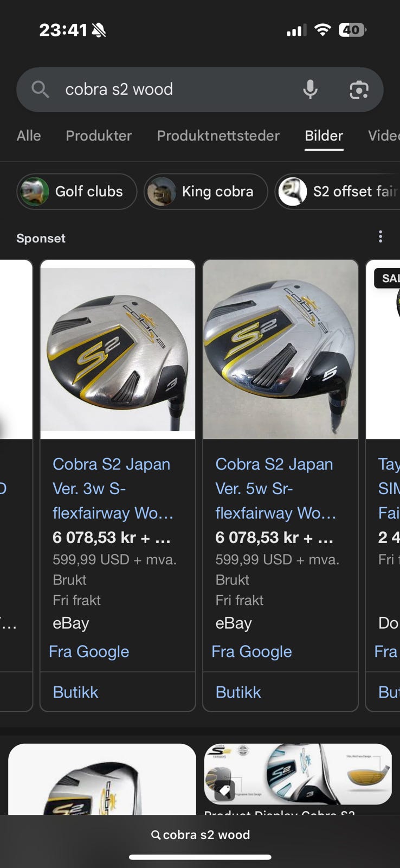The height and width of the screenshot is (868, 400).
Task: Select the S2 offset fairway chip
Action: pyautogui.click(x=338, y=192)
